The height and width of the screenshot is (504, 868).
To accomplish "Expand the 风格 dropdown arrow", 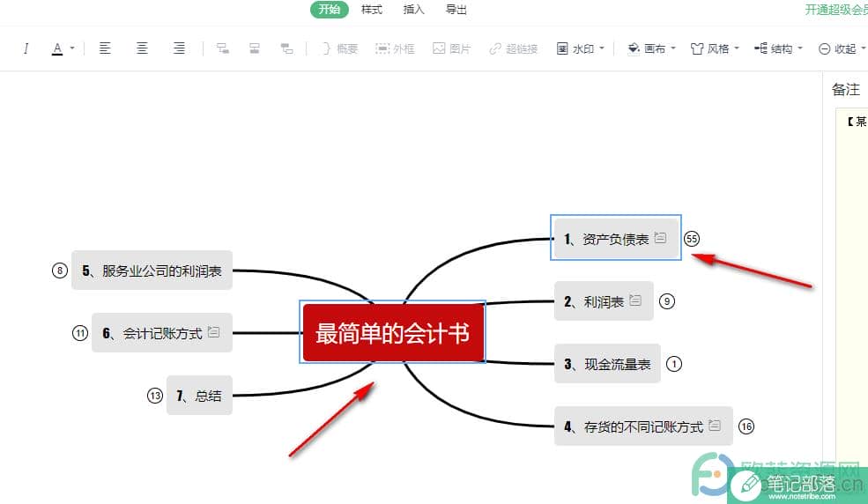I will [737, 48].
